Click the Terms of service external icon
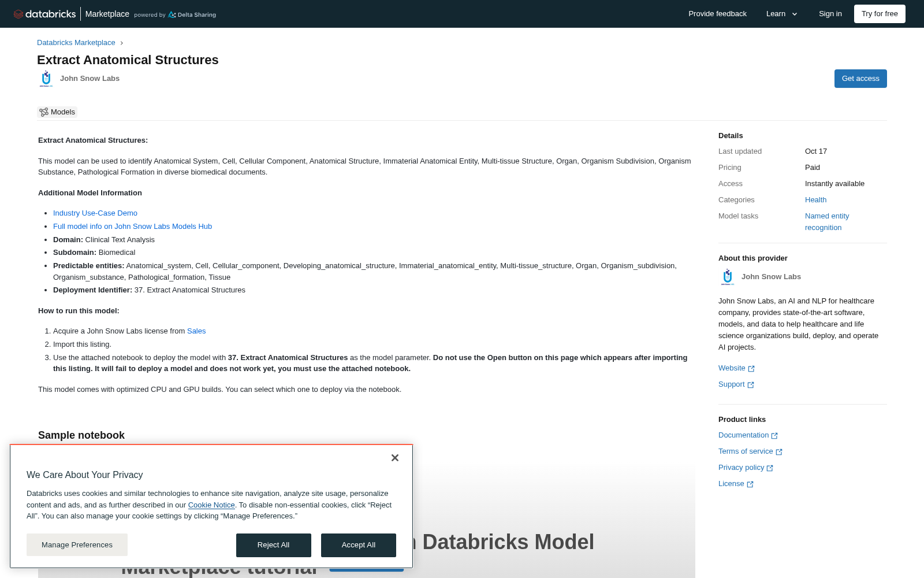 (x=779, y=452)
